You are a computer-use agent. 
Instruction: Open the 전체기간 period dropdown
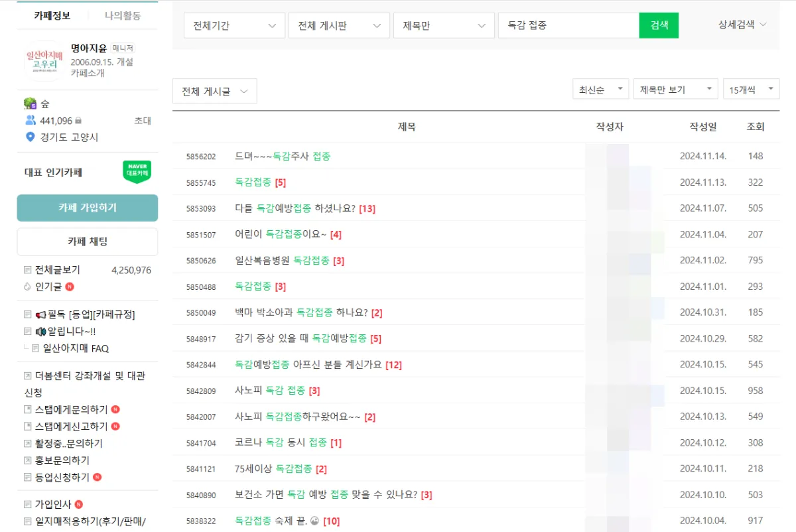[x=234, y=25]
